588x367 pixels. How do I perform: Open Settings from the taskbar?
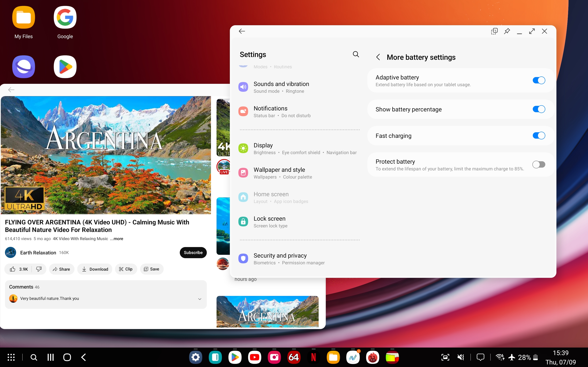[x=195, y=357]
